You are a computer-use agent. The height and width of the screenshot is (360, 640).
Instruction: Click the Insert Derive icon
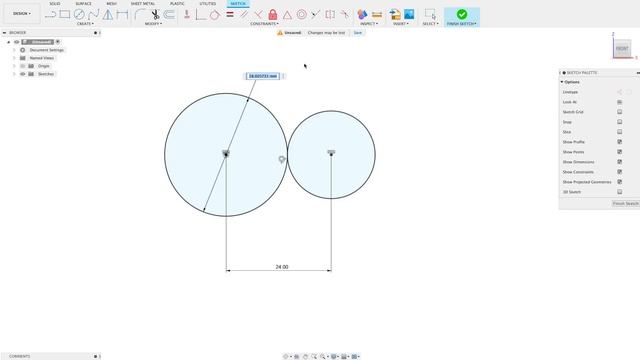395,15
